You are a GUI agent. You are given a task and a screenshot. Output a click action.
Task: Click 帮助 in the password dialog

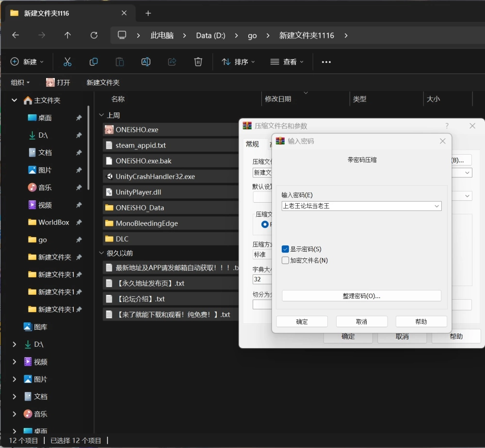[x=421, y=321]
